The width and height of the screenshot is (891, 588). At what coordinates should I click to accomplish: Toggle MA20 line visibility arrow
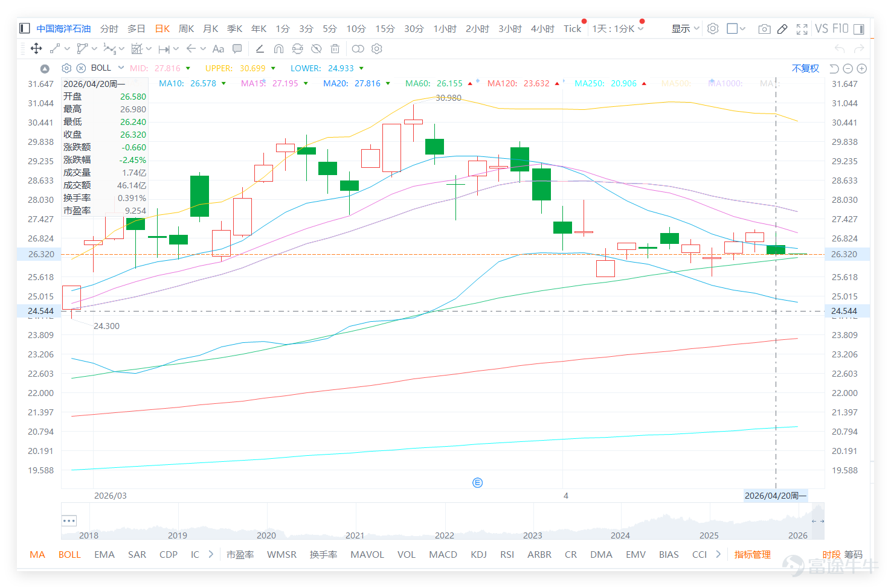click(388, 83)
